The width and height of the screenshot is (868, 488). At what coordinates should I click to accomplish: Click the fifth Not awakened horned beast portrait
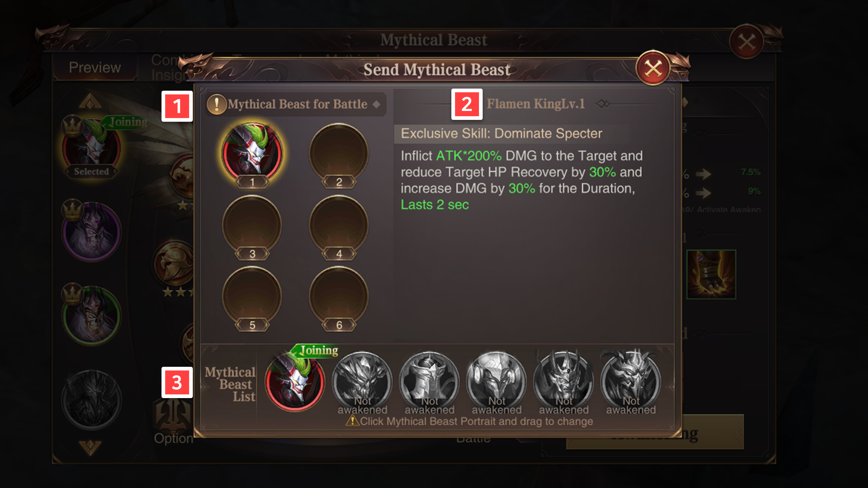(x=630, y=382)
